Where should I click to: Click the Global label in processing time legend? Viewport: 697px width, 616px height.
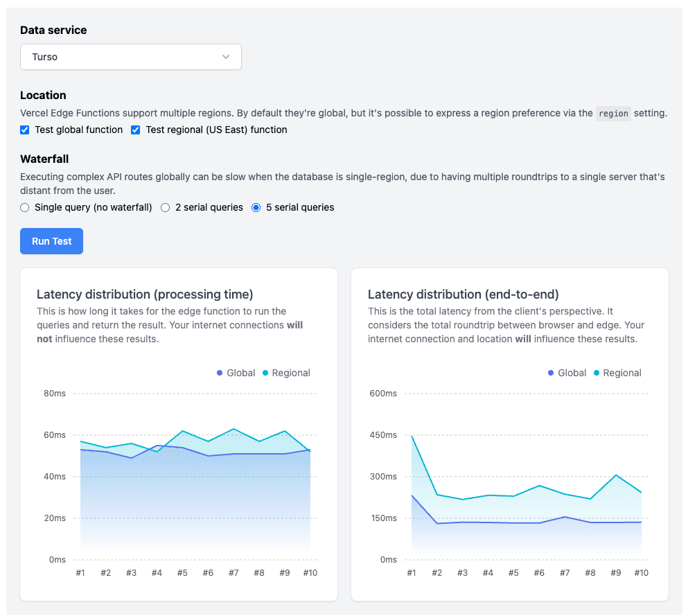pyautogui.click(x=240, y=373)
